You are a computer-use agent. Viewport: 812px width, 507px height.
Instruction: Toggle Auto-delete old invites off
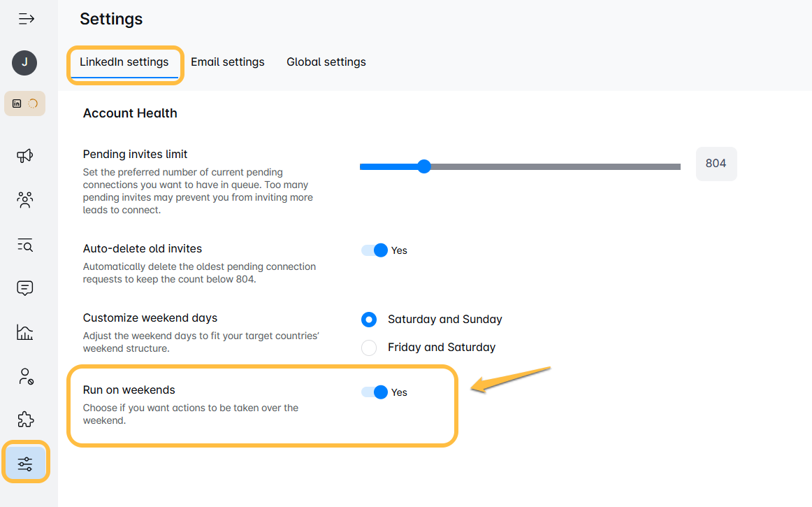click(375, 250)
